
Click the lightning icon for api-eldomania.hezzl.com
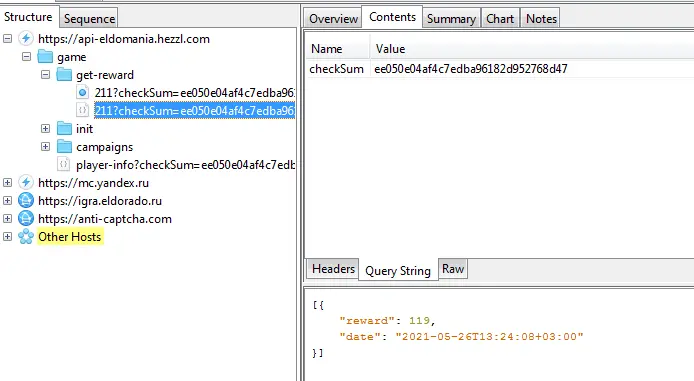click(26, 39)
